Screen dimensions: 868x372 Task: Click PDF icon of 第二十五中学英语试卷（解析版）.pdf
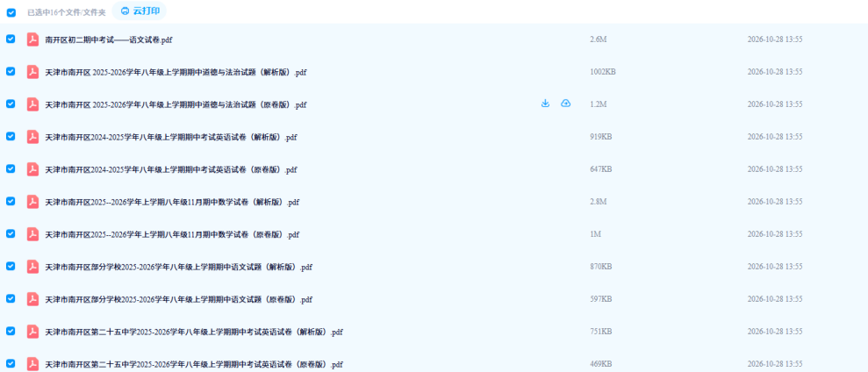[x=32, y=332]
